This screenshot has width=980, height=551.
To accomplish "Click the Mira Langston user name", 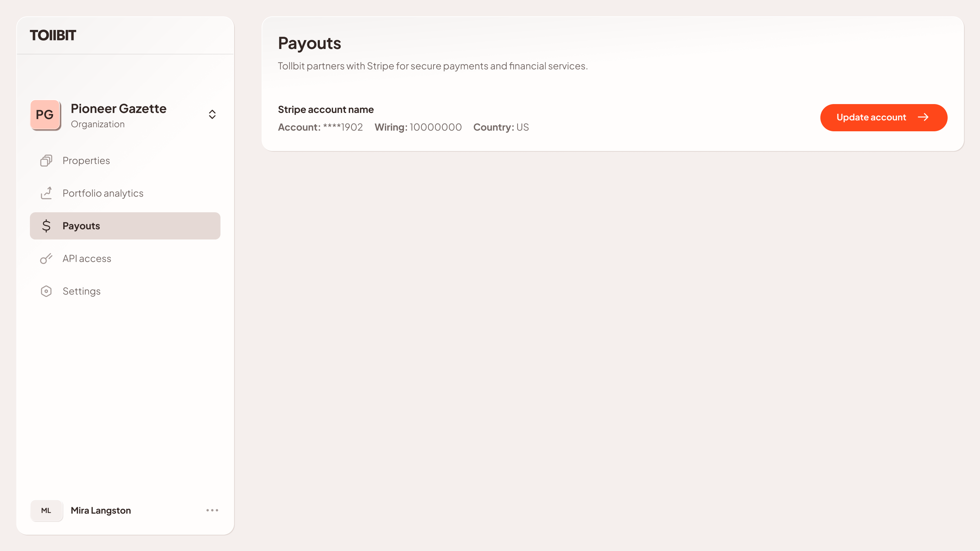I will [x=100, y=510].
